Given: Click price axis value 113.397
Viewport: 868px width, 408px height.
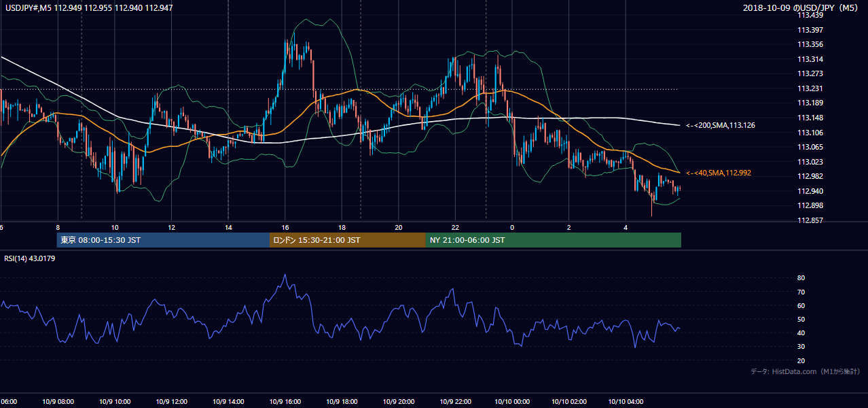Looking at the screenshot, I should (x=811, y=30).
